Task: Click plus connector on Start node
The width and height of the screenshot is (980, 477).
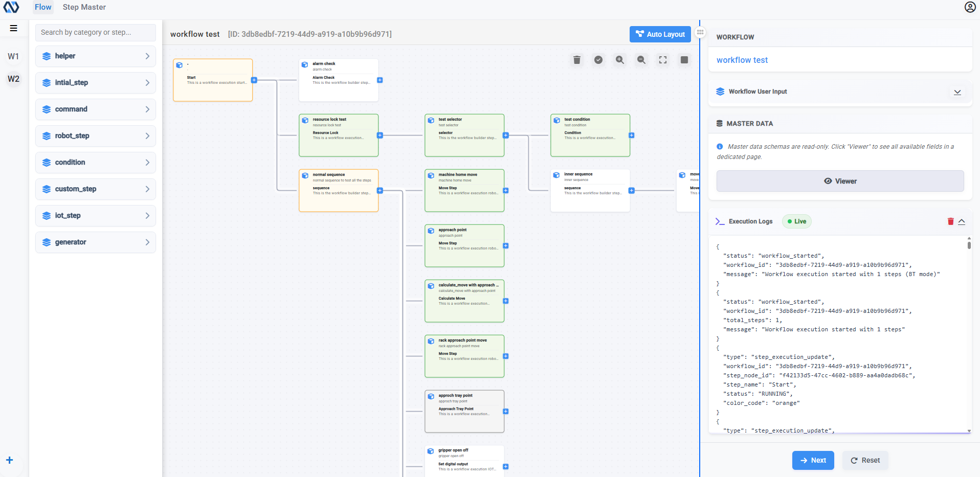Action: point(254,80)
